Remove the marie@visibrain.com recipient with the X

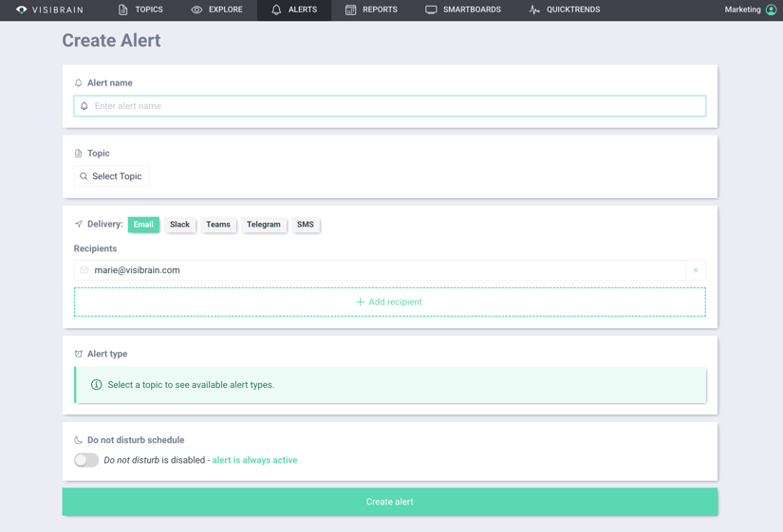click(696, 270)
